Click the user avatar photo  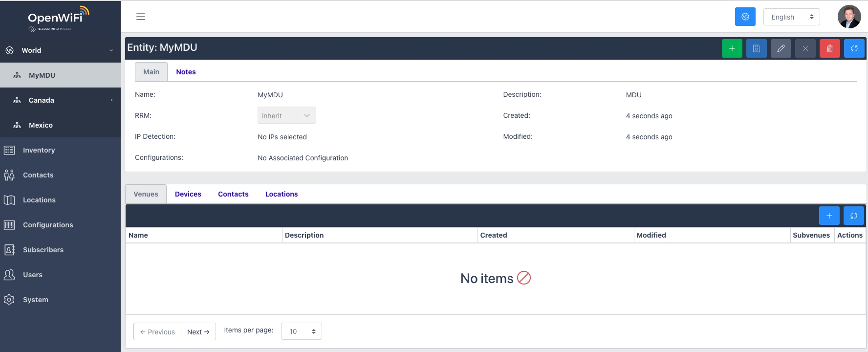[849, 17]
